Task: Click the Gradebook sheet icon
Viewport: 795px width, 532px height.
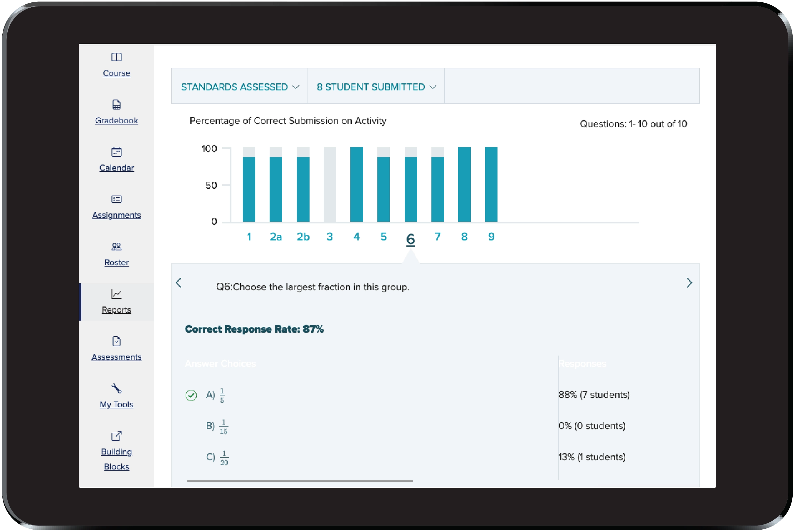Action: tap(116, 105)
